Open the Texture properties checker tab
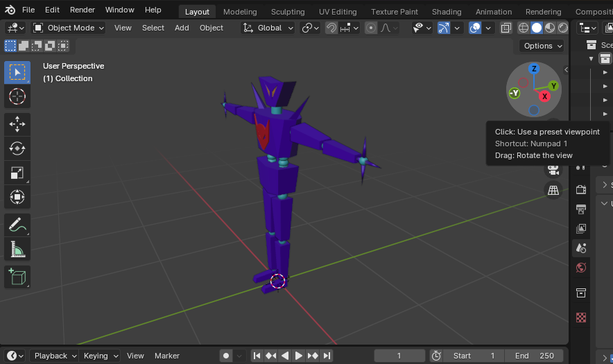This screenshot has height=364, width=613. 581,318
